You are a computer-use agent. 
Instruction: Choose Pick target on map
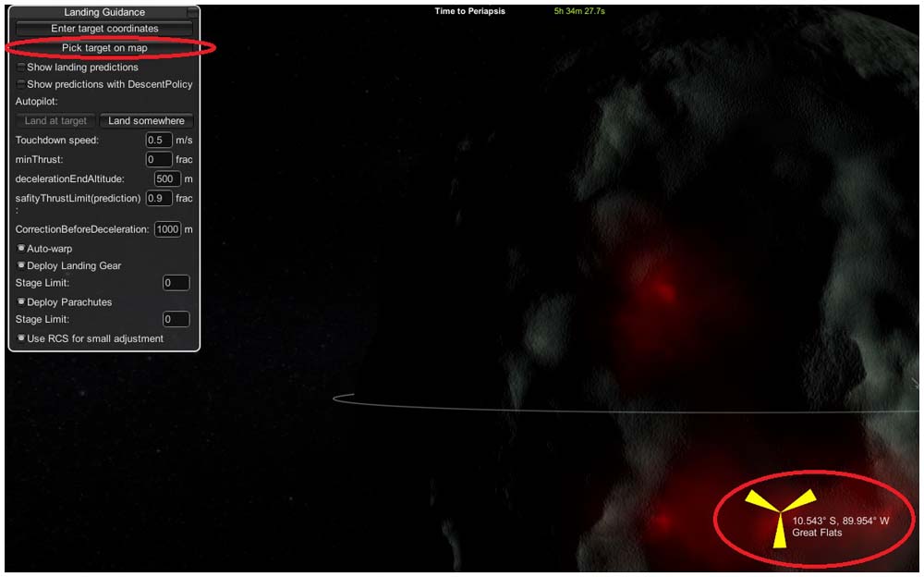(x=104, y=48)
